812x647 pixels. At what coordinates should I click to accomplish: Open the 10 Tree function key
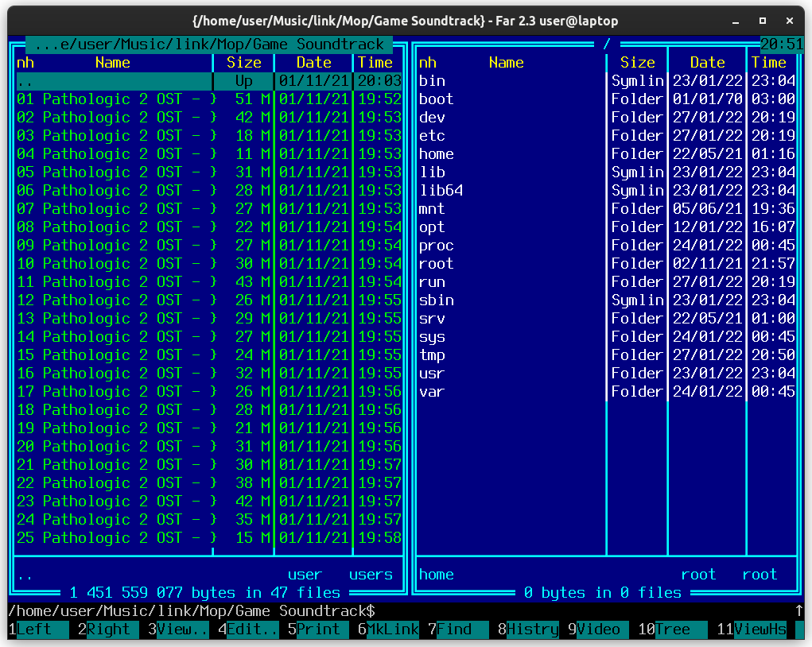(x=673, y=630)
